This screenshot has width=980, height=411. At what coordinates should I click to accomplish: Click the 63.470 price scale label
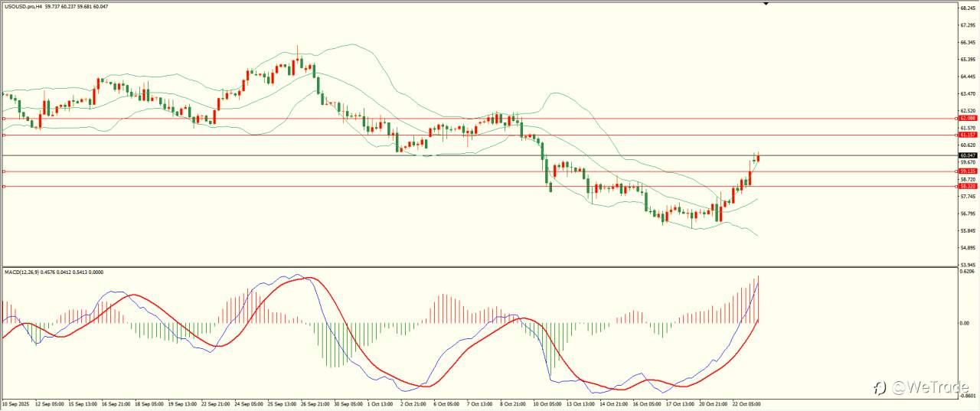coord(968,93)
